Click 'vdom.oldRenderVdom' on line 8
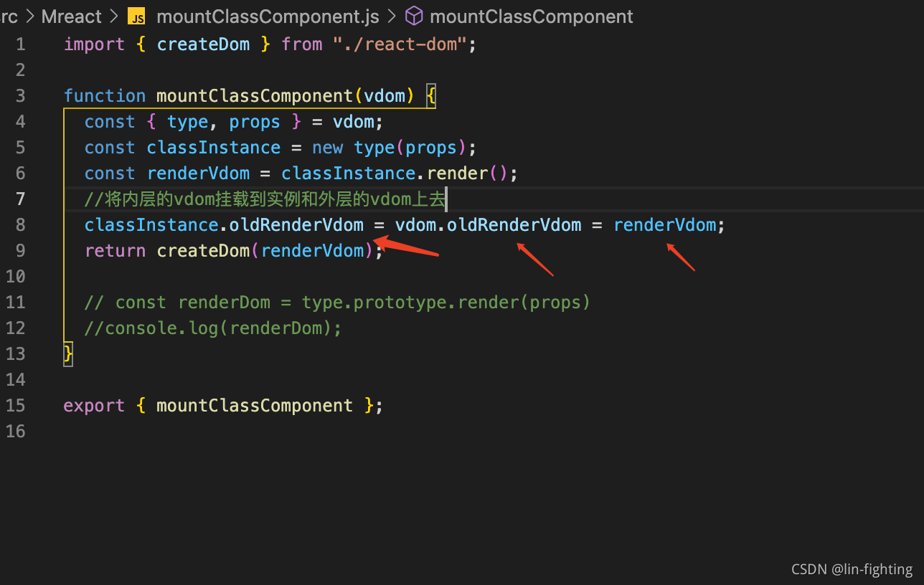924x585 pixels. pyautogui.click(x=488, y=225)
